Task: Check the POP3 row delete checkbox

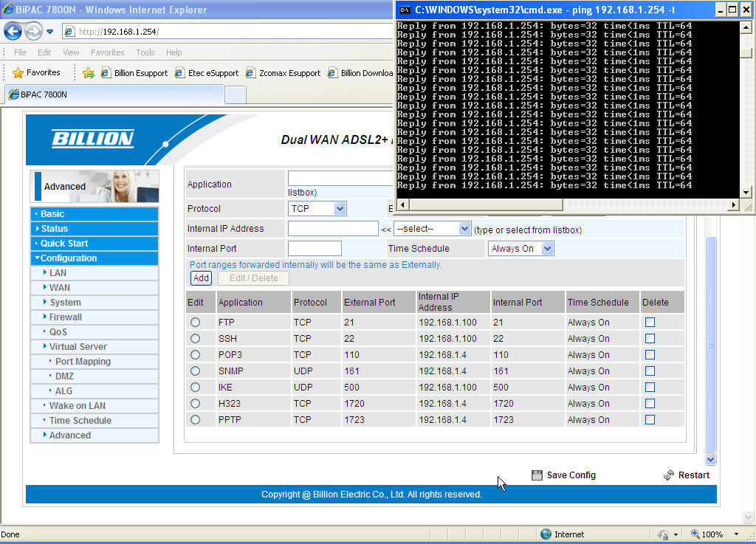Action: pyautogui.click(x=650, y=355)
